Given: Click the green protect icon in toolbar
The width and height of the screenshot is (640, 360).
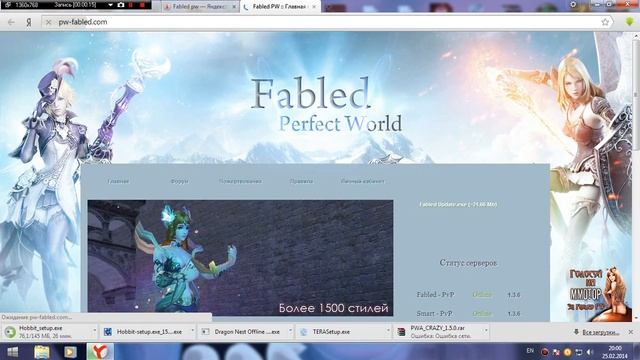Looking at the screenshot, I should click(630, 22).
